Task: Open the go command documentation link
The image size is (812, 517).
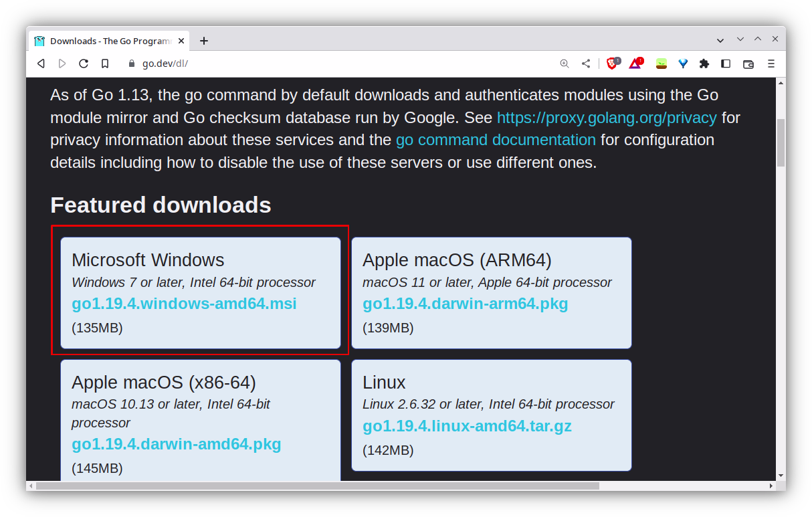Action: tap(496, 140)
